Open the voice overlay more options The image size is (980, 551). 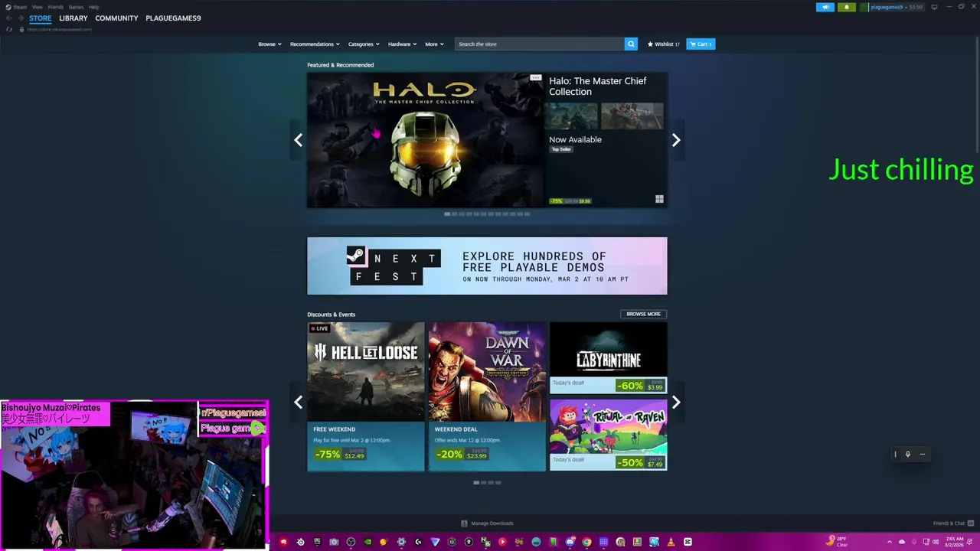click(x=923, y=455)
